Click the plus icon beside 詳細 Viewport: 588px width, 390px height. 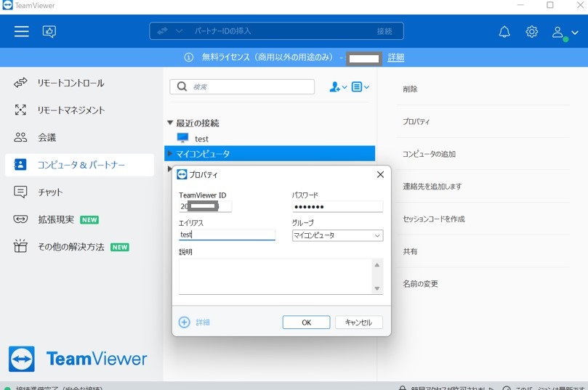[184, 322]
